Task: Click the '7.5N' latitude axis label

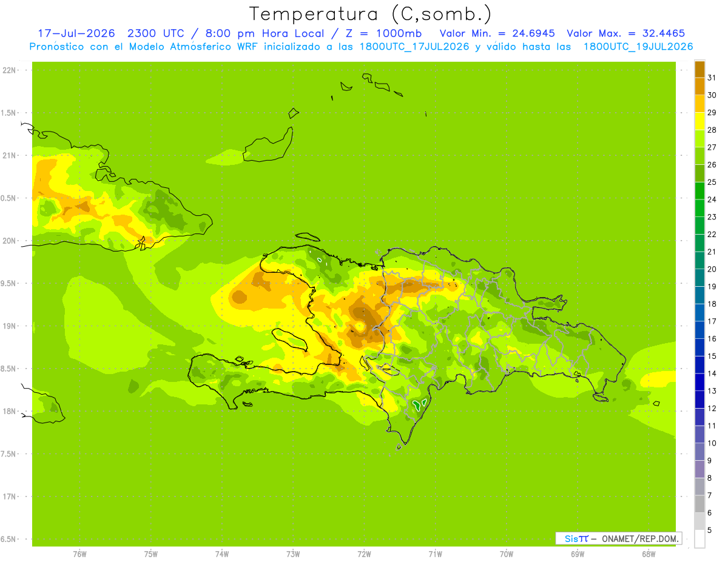Action: click(x=8, y=454)
